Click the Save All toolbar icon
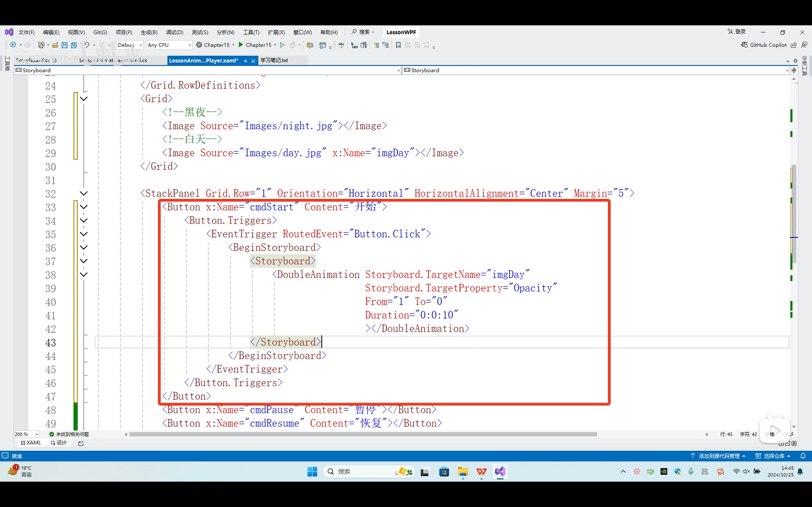Image resolution: width=812 pixels, height=507 pixels. pyautogui.click(x=74, y=45)
